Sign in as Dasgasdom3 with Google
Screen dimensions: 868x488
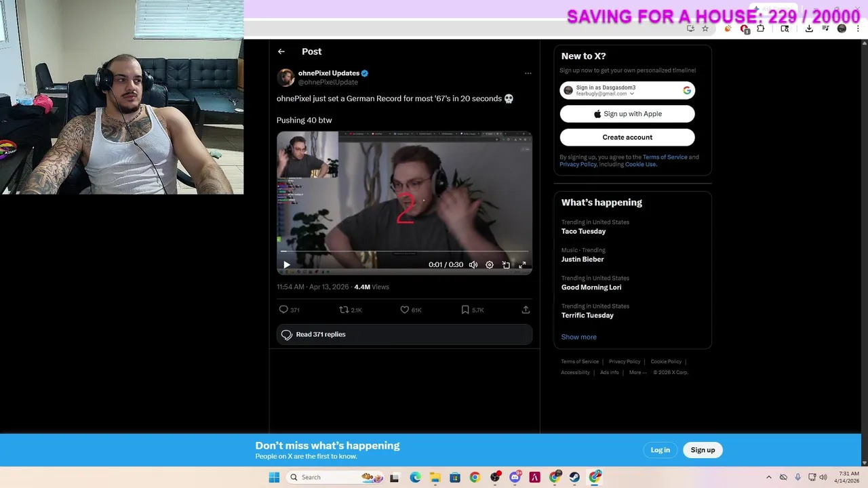627,90
